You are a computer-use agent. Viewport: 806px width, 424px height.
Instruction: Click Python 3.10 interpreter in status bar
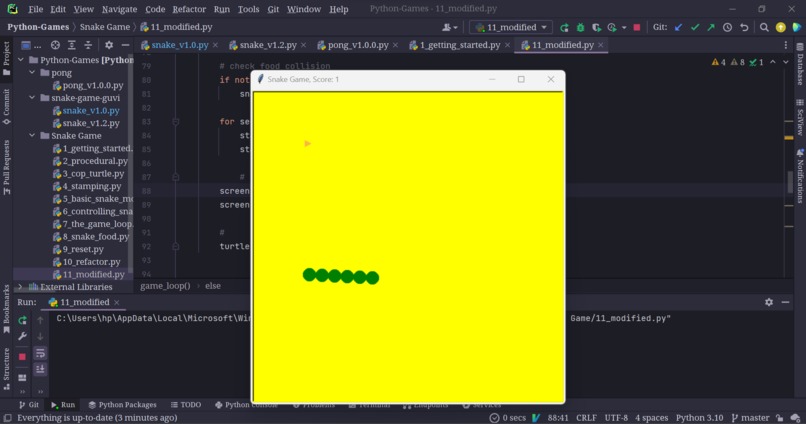pos(699,418)
